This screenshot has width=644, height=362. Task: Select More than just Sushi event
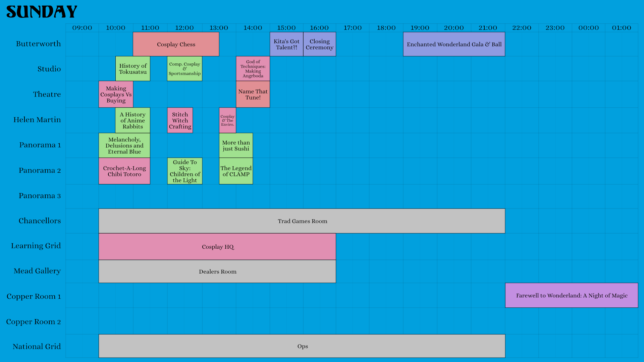pyautogui.click(x=236, y=145)
